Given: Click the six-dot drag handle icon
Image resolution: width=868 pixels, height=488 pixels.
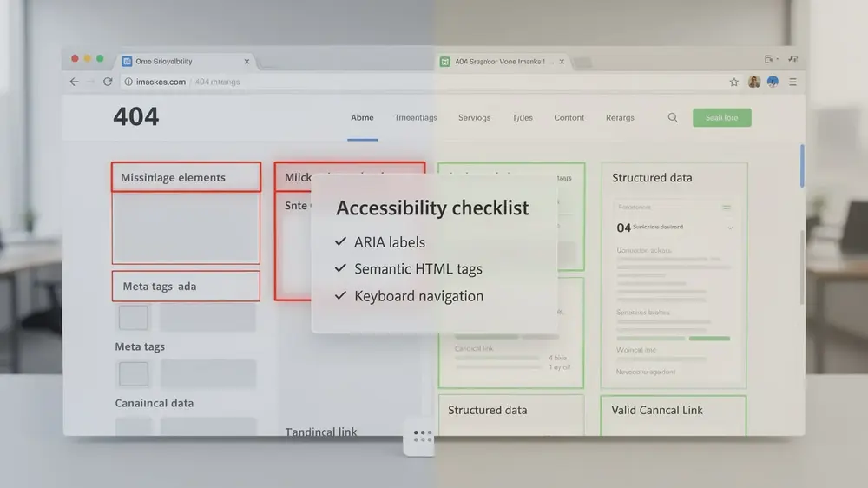Looking at the screenshot, I should 423,437.
